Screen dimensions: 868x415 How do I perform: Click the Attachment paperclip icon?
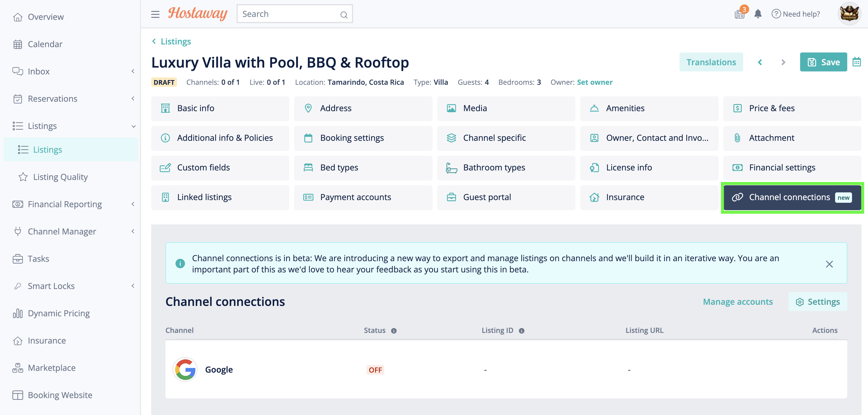click(x=737, y=138)
